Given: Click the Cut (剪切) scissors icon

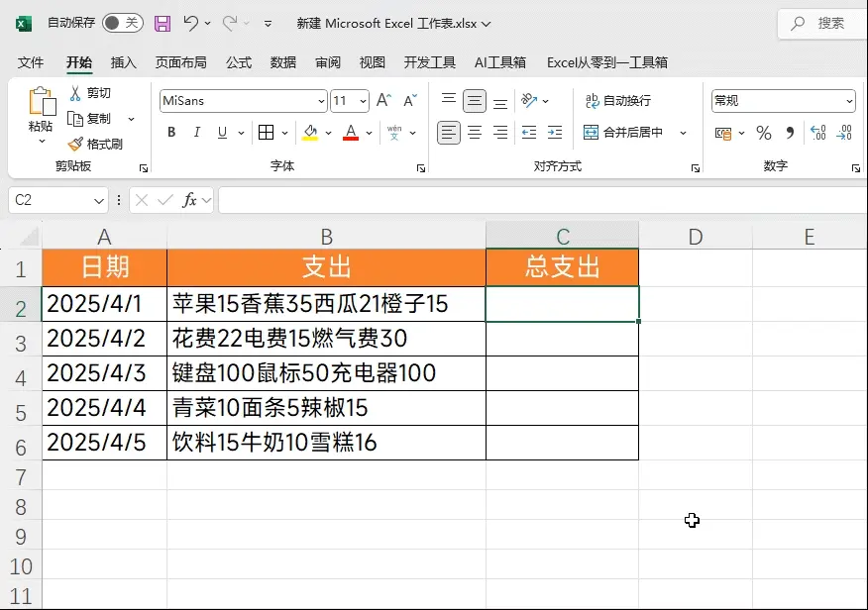Looking at the screenshot, I should pos(75,93).
